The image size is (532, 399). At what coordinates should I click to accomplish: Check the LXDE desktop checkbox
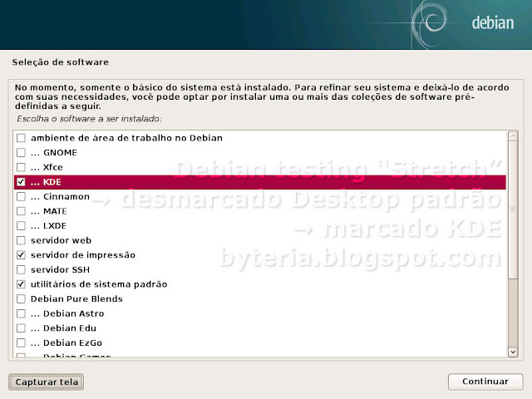click(21, 225)
